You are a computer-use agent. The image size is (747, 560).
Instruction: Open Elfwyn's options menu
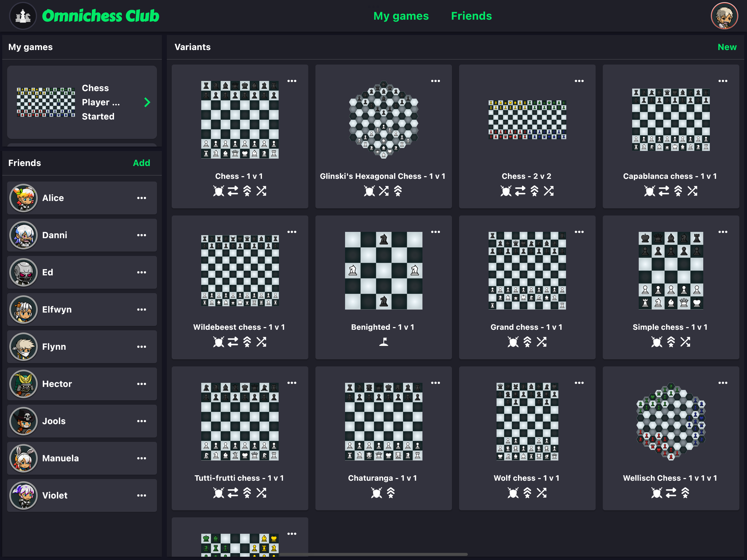click(141, 309)
